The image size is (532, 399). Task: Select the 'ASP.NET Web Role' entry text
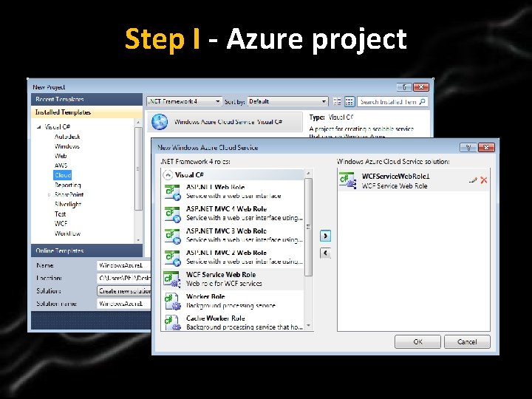pos(216,187)
